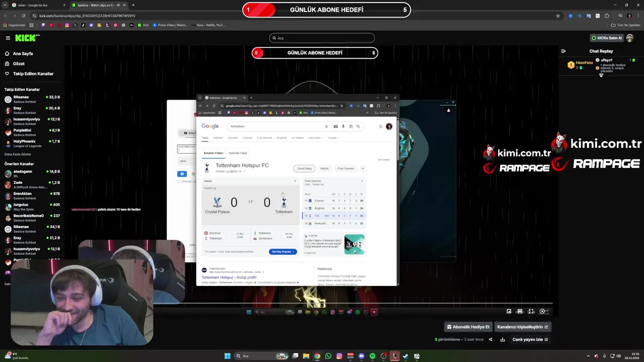Open Rave - Netflix, YouTube bookmark

208,25
